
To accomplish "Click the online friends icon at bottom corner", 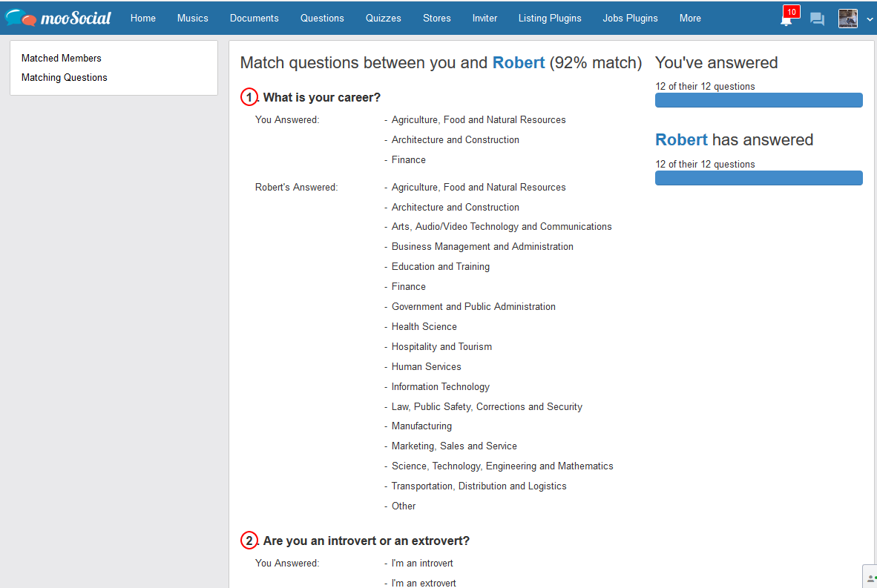I will (870, 578).
